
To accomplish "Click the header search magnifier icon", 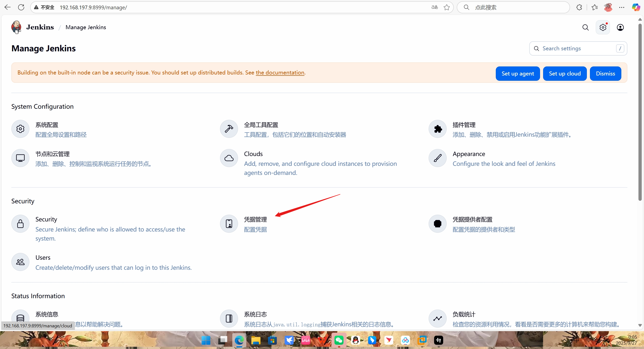I will tap(586, 27).
